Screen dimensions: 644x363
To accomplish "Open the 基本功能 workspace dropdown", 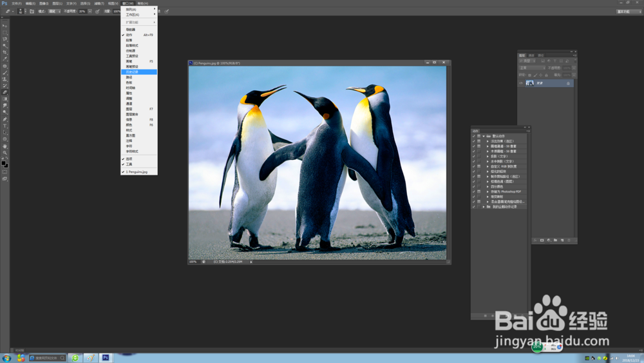I will coord(629,12).
